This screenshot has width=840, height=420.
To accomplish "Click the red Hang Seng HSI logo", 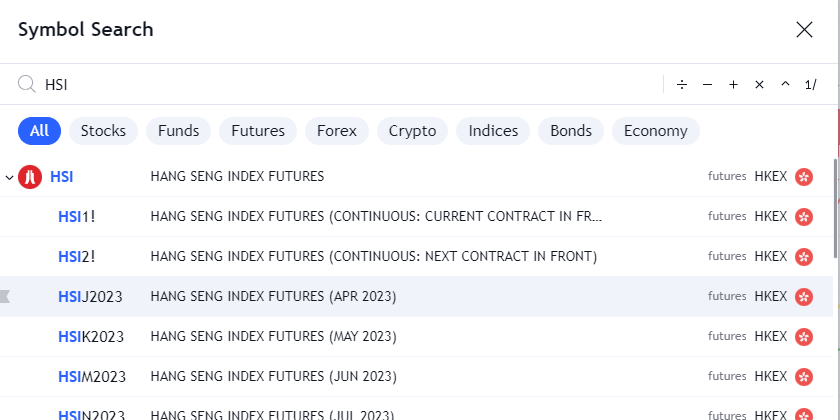I will click(x=30, y=177).
